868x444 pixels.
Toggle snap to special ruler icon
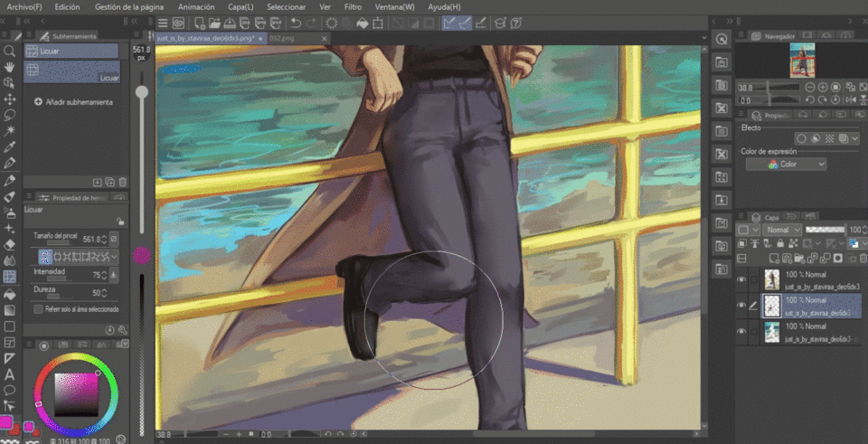click(x=465, y=24)
